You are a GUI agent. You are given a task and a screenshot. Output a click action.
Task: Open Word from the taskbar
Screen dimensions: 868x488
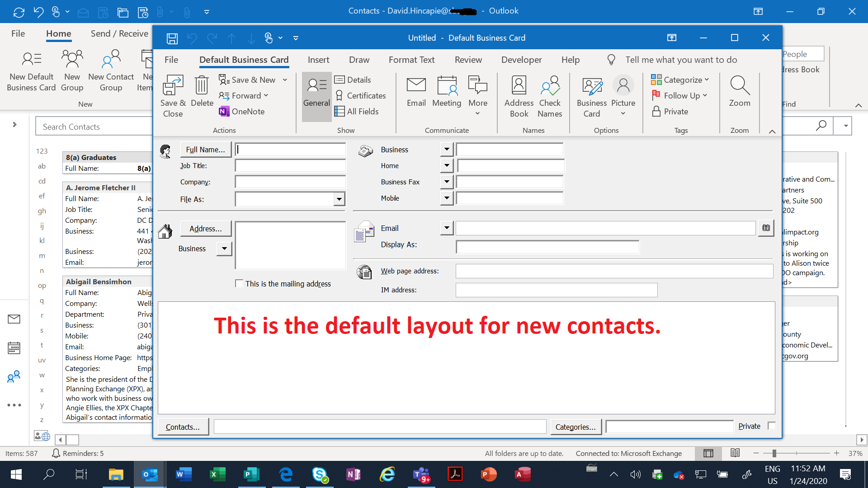tap(183, 474)
